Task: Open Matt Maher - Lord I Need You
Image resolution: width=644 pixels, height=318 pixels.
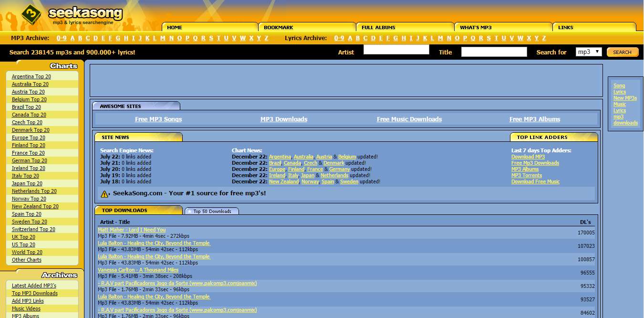Action: (x=132, y=230)
